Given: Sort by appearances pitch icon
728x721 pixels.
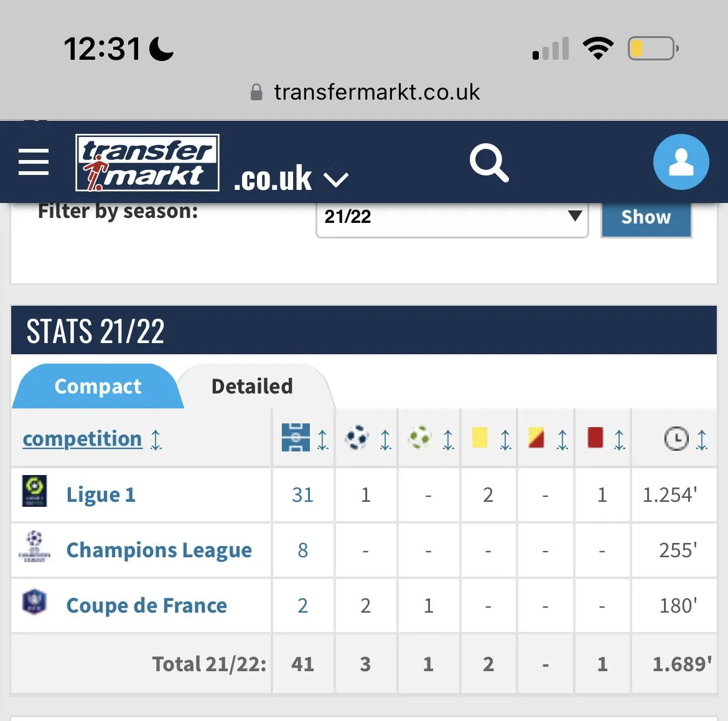Looking at the screenshot, I should [296, 438].
